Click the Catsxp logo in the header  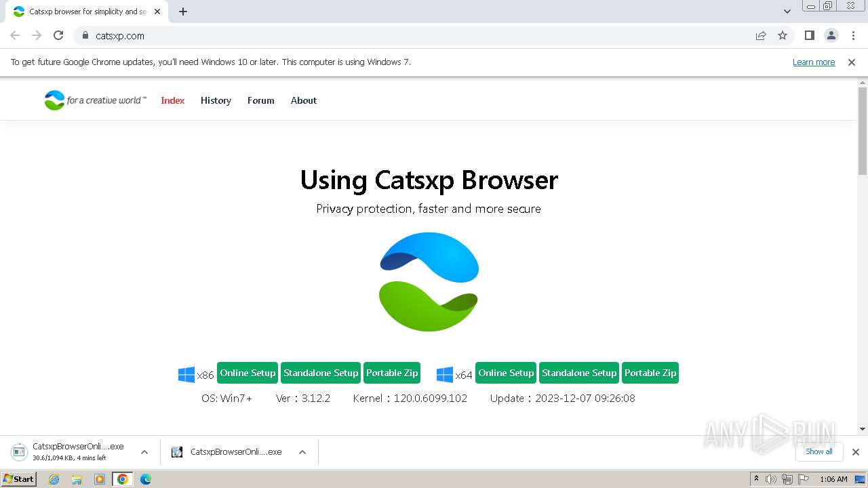tap(95, 100)
